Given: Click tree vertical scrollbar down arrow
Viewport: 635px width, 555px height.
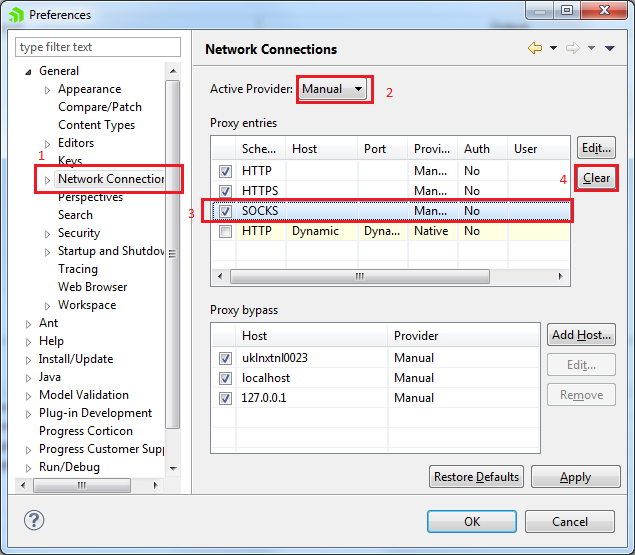Looking at the screenshot, I should (x=173, y=468).
